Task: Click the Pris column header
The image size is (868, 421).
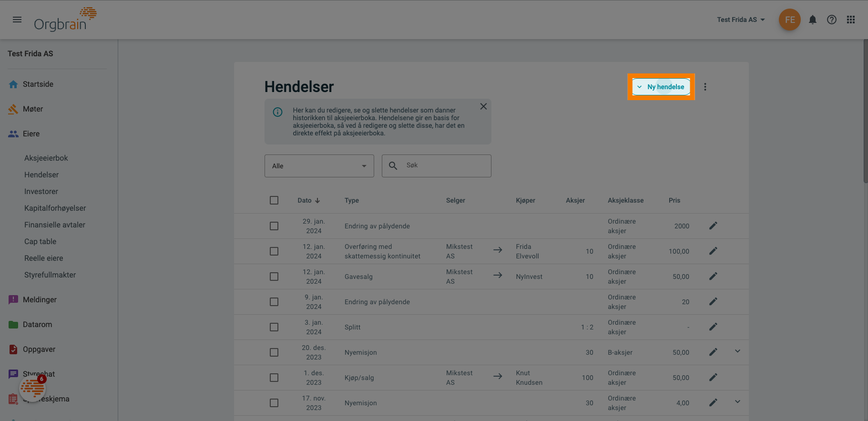Action: (674, 200)
